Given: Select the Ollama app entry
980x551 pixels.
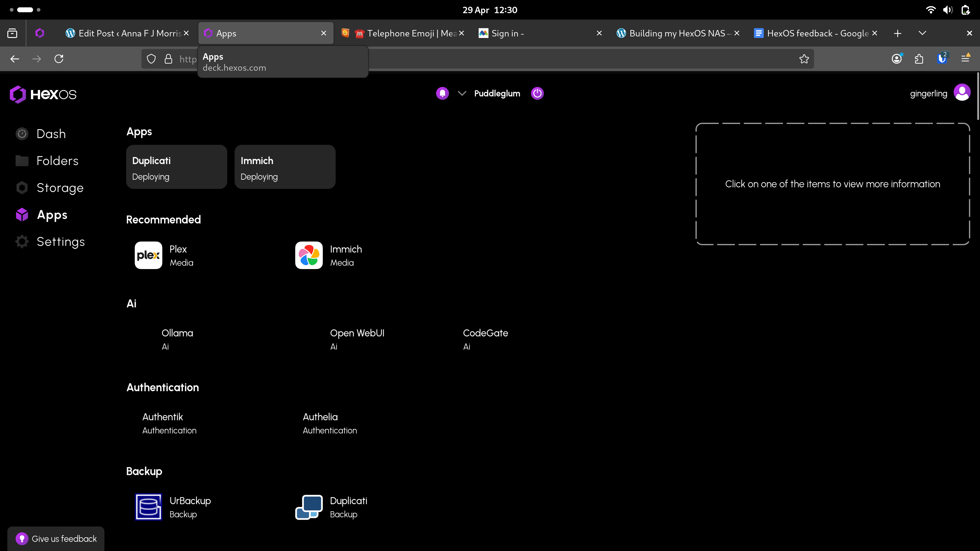Looking at the screenshot, I should [177, 339].
